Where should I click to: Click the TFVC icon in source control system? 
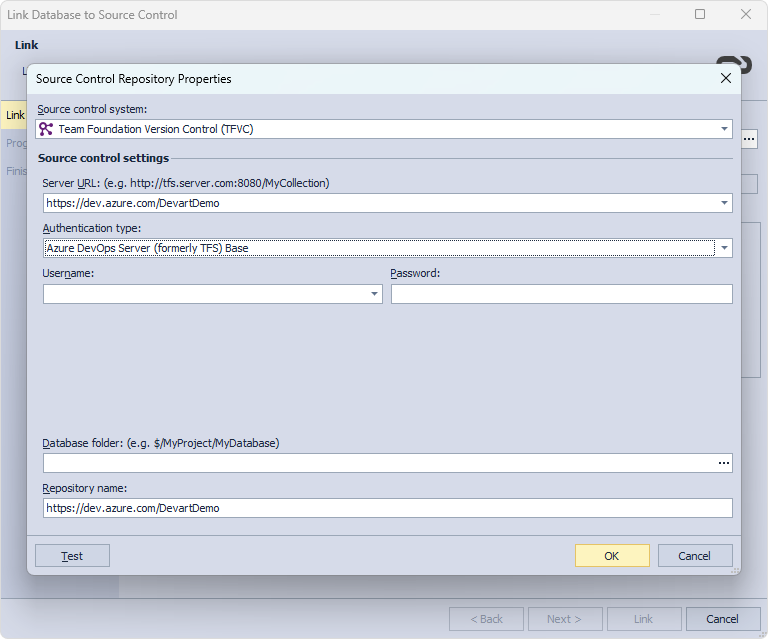(46, 129)
